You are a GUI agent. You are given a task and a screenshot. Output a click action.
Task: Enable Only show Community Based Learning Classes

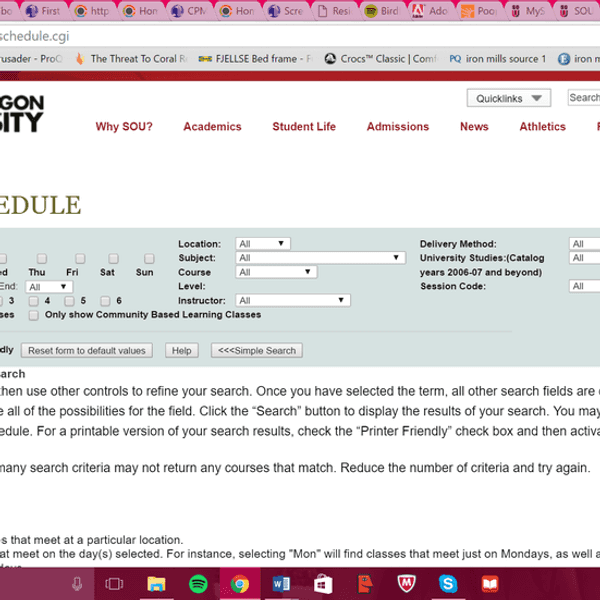coord(34,315)
